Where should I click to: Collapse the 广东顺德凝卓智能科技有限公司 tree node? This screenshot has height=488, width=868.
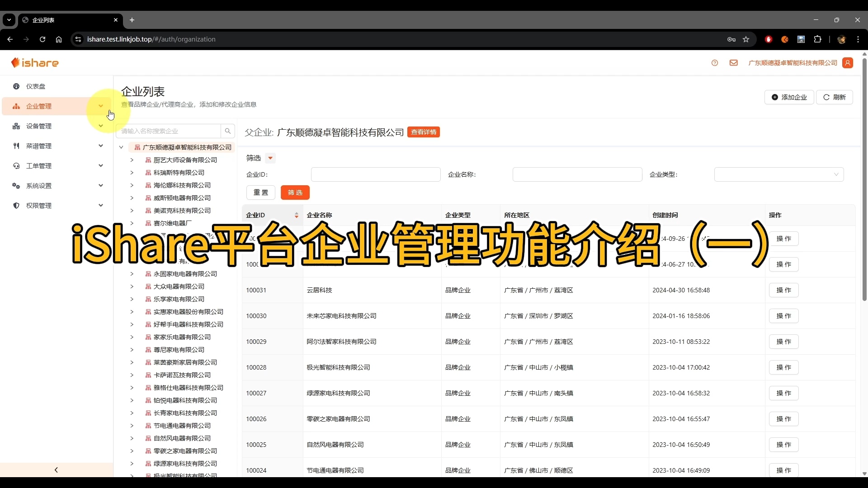121,147
